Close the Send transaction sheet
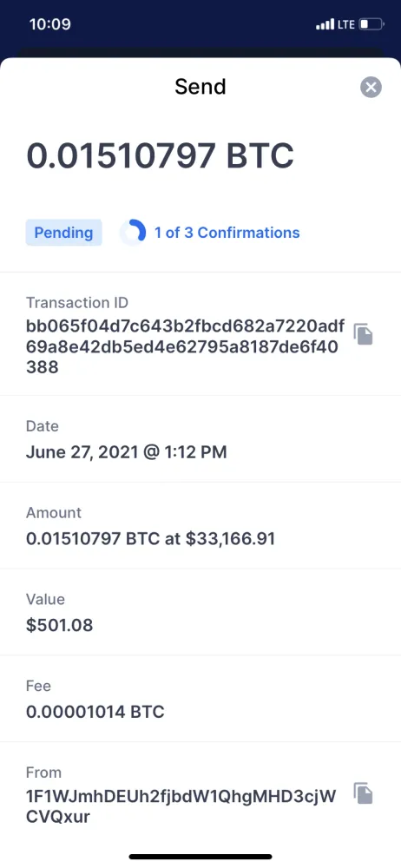The height and width of the screenshot is (868, 401). click(371, 87)
